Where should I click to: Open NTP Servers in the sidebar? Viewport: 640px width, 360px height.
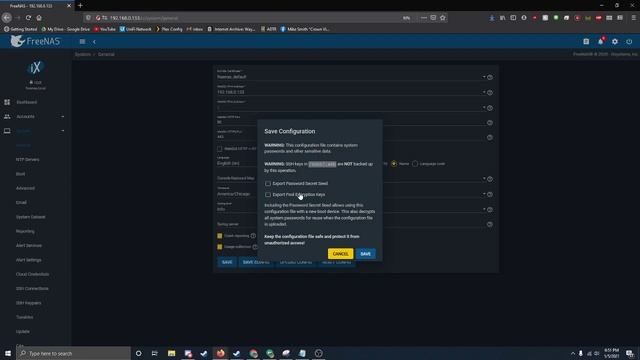[28, 160]
